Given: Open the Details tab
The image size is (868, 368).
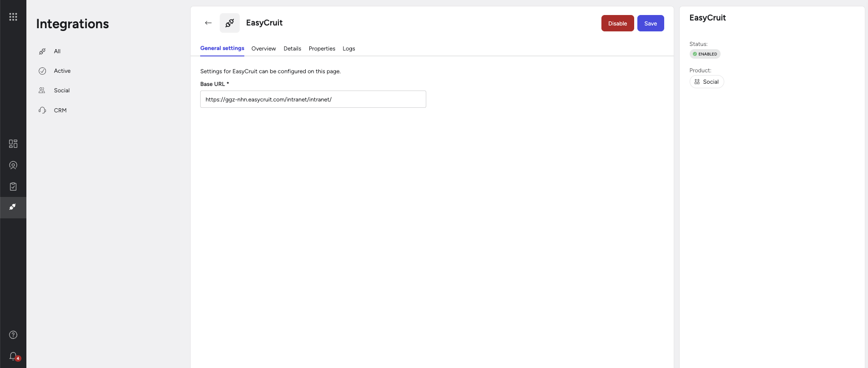Looking at the screenshot, I should point(293,49).
